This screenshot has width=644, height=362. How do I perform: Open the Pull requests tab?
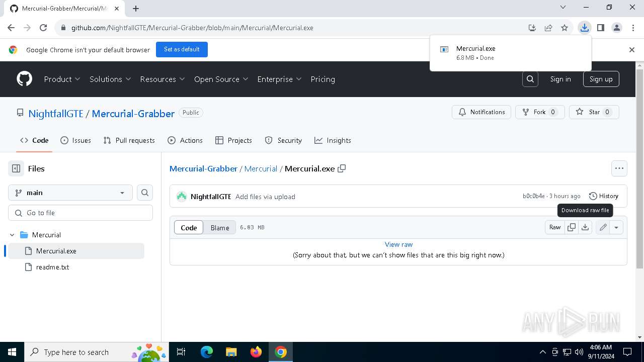pos(129,140)
